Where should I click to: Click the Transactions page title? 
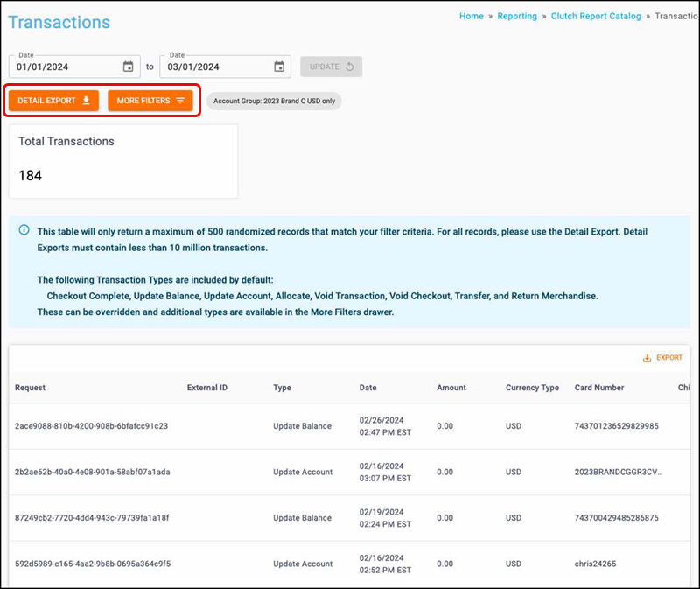click(x=59, y=23)
